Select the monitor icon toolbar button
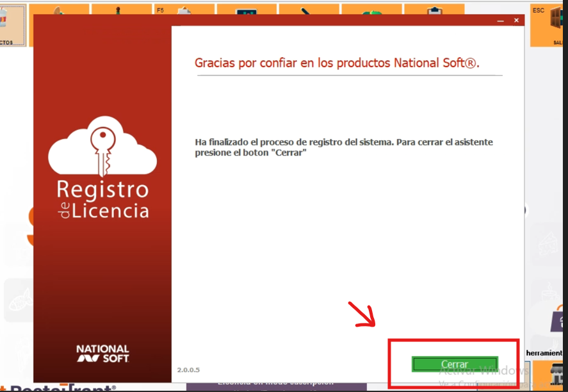 point(246,12)
